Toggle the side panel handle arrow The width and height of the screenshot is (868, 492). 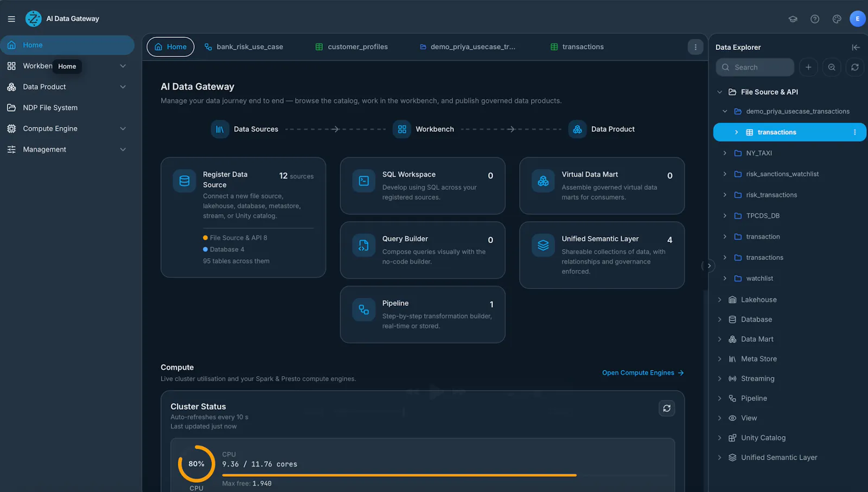click(709, 266)
